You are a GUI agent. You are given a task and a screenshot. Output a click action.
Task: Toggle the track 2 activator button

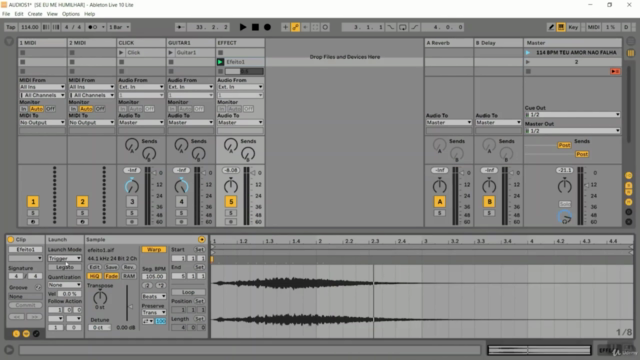82,202
